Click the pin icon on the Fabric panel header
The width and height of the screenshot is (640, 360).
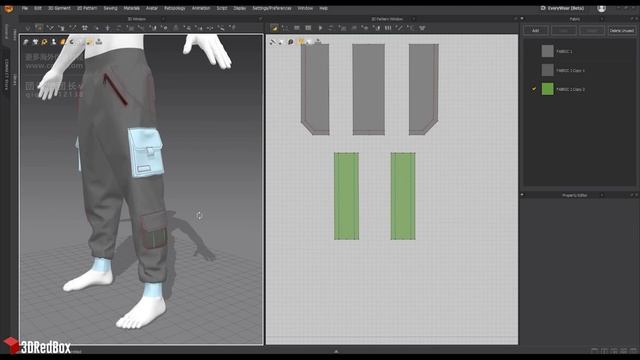point(522,19)
